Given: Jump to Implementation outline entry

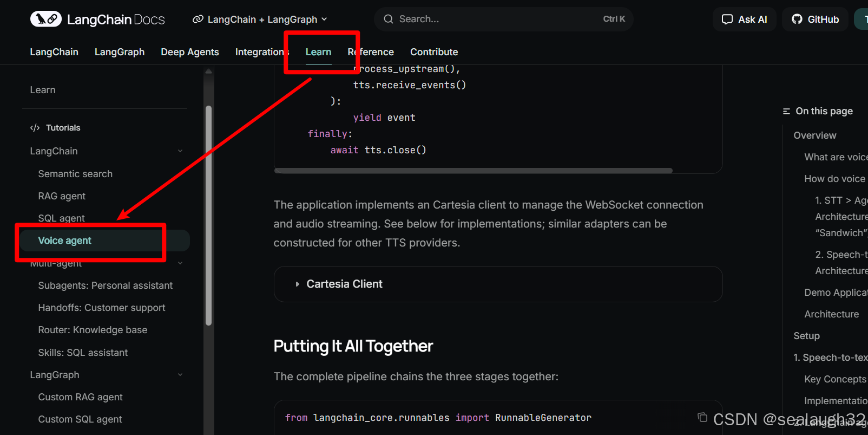Looking at the screenshot, I should [x=836, y=401].
